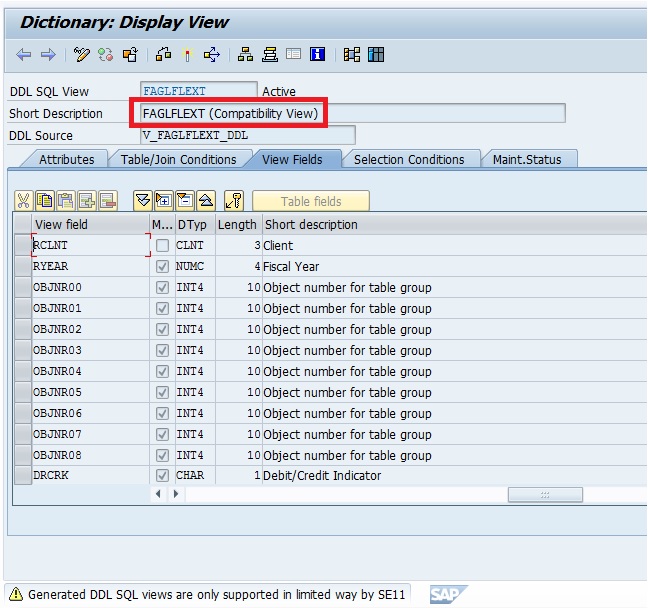Click the Active/Inactive switch icon

click(105, 55)
